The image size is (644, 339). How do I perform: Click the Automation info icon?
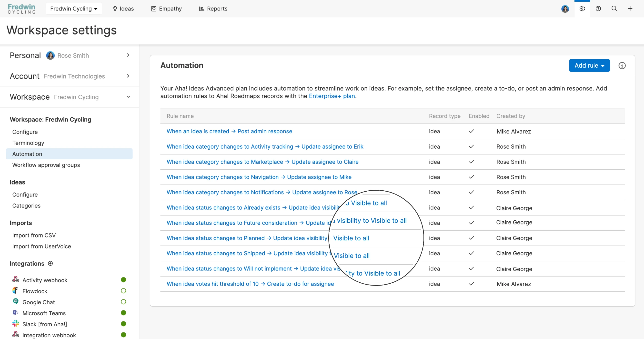(622, 66)
